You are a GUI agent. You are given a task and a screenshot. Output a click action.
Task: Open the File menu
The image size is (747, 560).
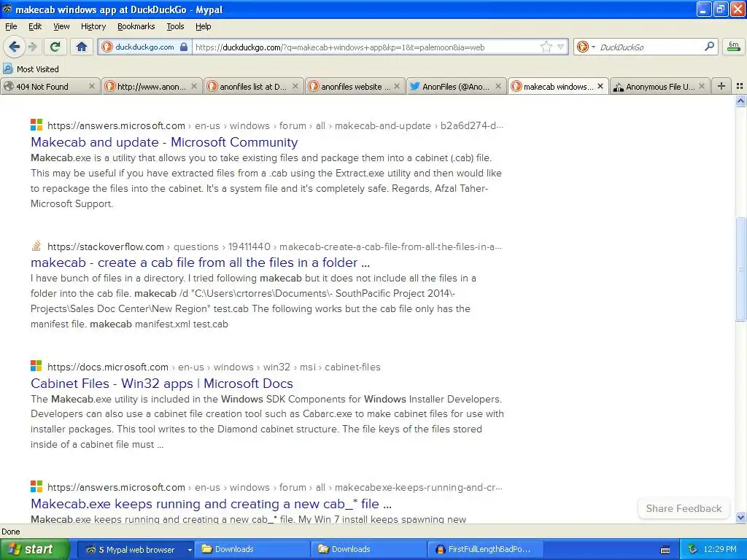(x=11, y=26)
